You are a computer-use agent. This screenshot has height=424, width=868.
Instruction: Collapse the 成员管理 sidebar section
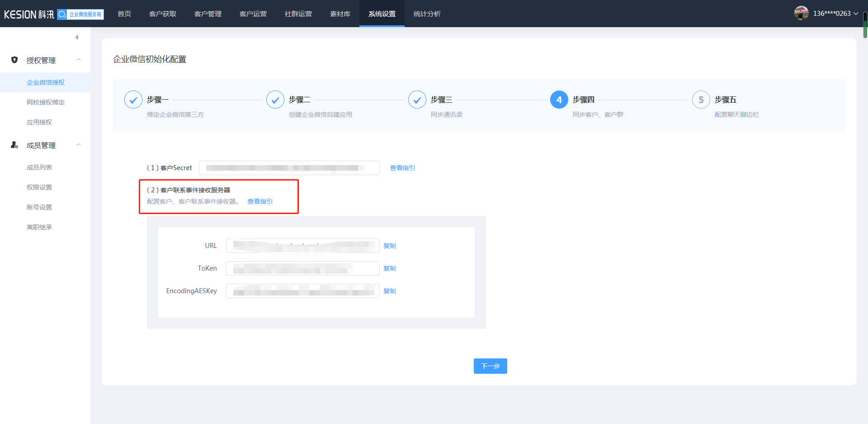(x=79, y=145)
